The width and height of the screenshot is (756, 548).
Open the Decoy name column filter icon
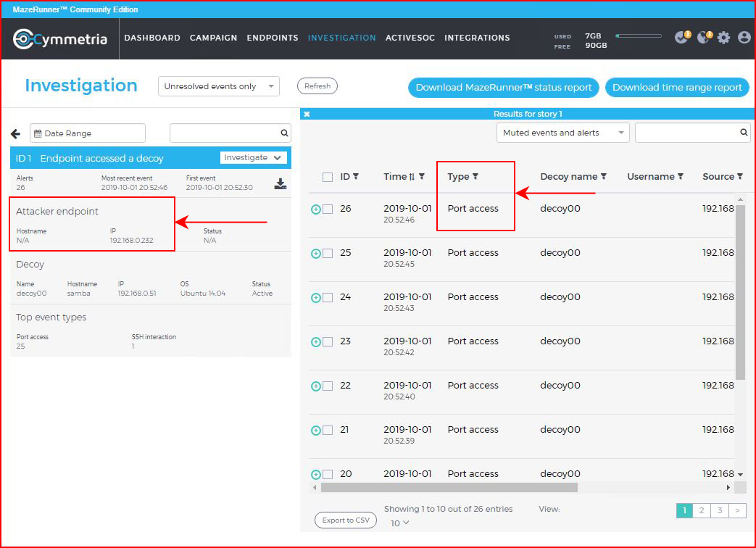click(604, 176)
